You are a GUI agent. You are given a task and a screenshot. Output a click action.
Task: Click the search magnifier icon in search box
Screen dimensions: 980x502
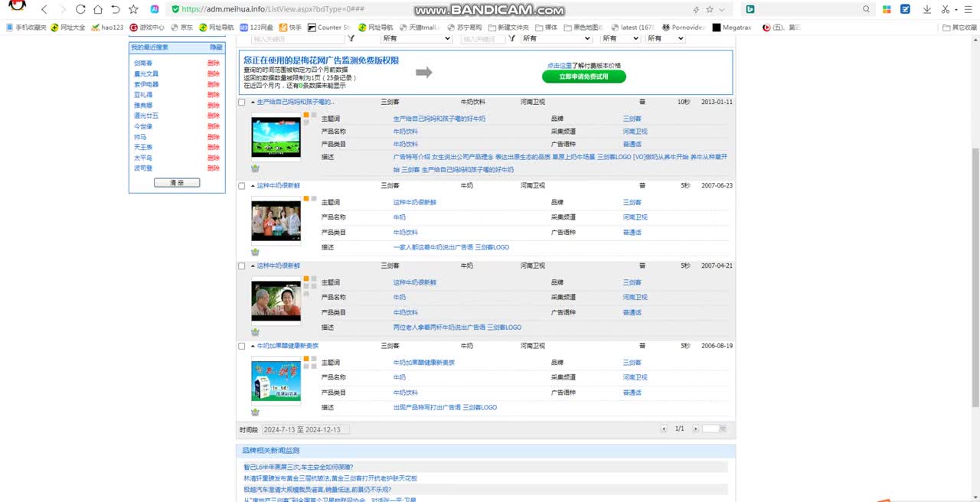867,9
